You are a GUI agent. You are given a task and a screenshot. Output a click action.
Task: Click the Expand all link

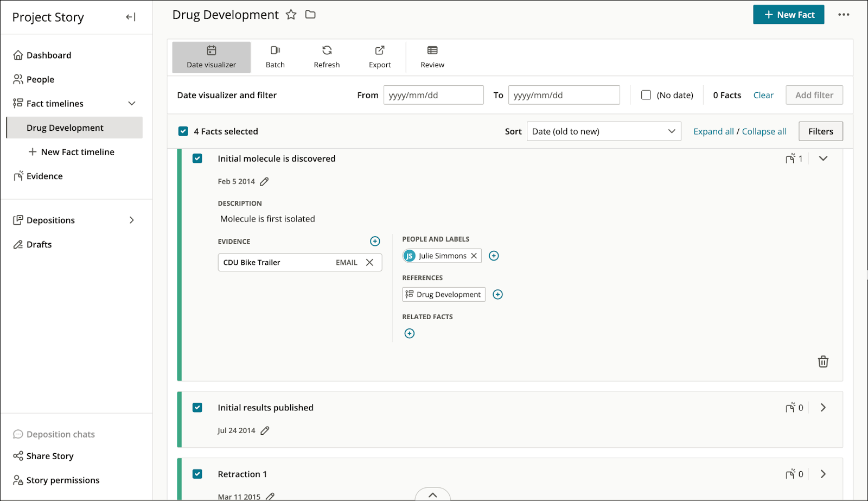pos(713,131)
